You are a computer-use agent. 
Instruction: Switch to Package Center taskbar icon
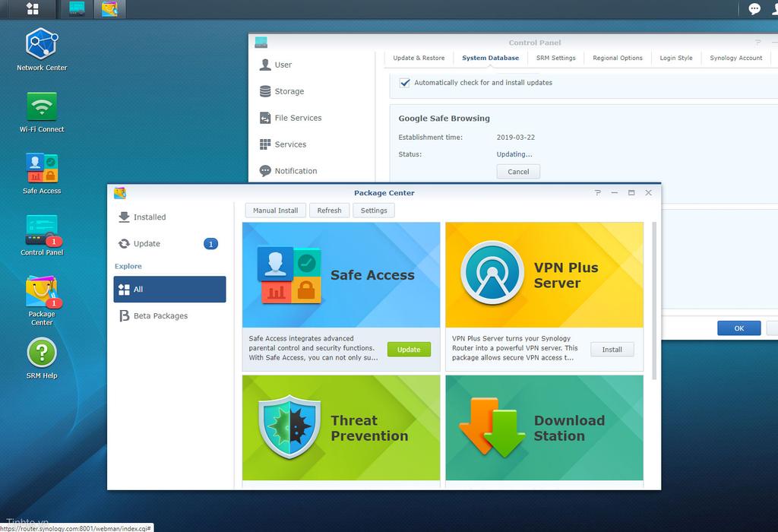(x=109, y=9)
